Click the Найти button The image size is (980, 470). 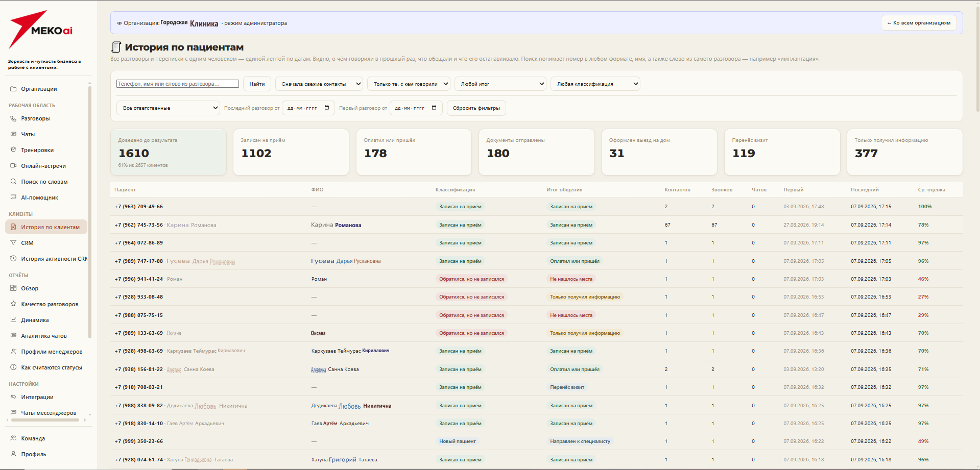[257, 84]
